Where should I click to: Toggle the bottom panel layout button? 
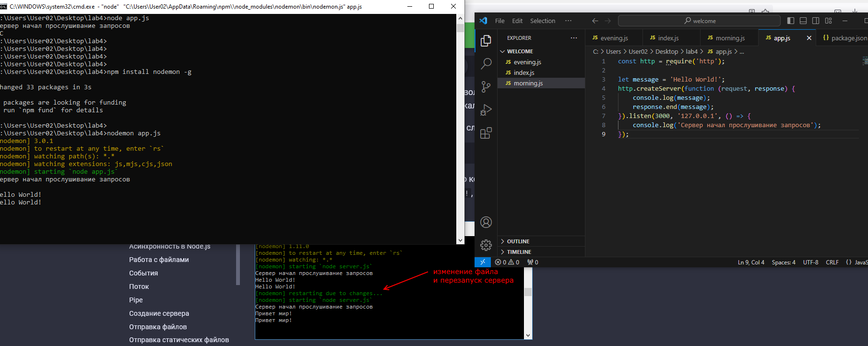[x=803, y=21]
